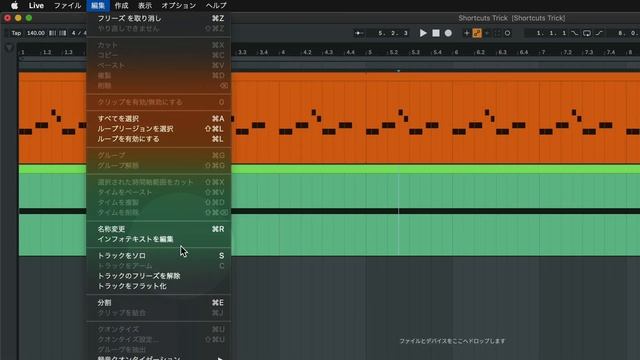
Task: Choose トラックをフラット化 menu item
Action: pos(159,286)
